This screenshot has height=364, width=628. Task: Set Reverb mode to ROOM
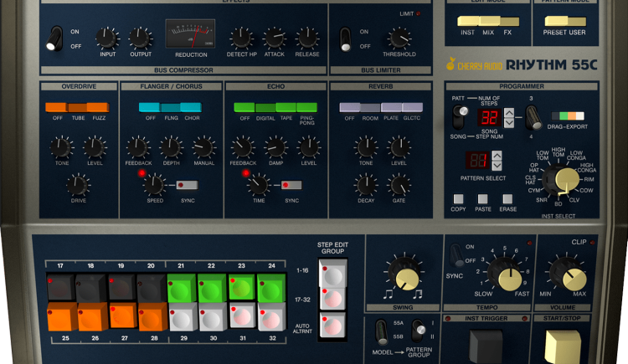(370, 107)
